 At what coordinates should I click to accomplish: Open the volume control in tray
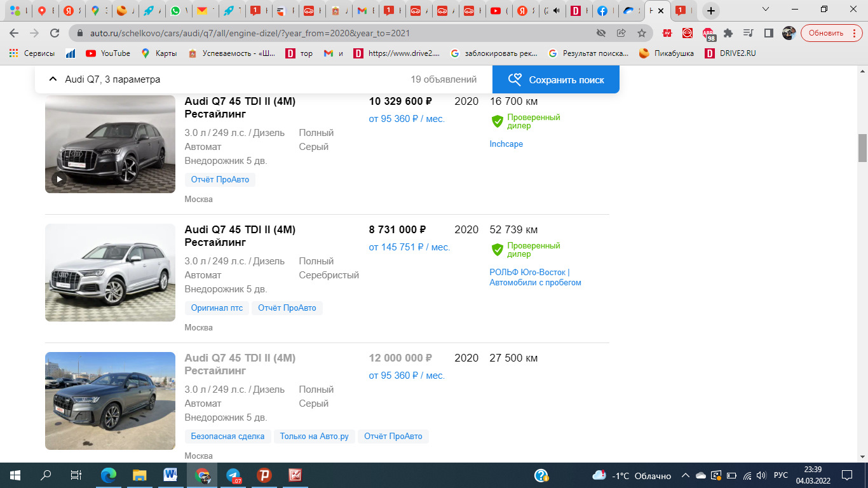point(761,475)
